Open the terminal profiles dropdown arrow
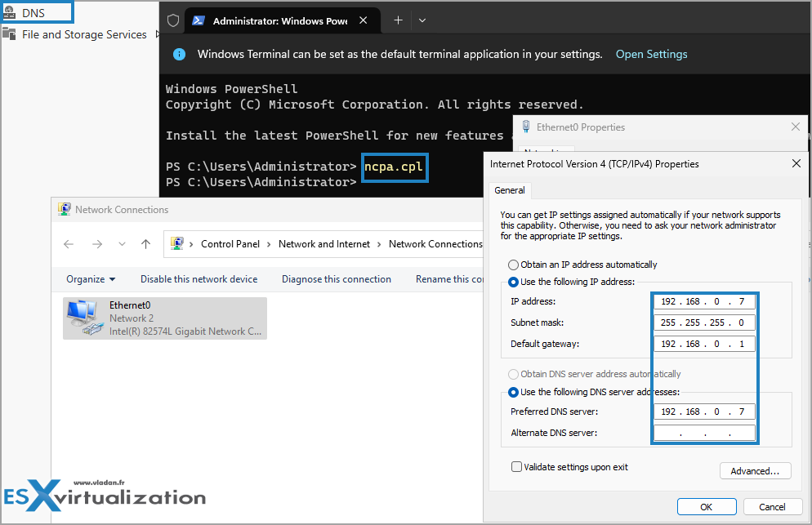This screenshot has width=812, height=525. [422, 20]
